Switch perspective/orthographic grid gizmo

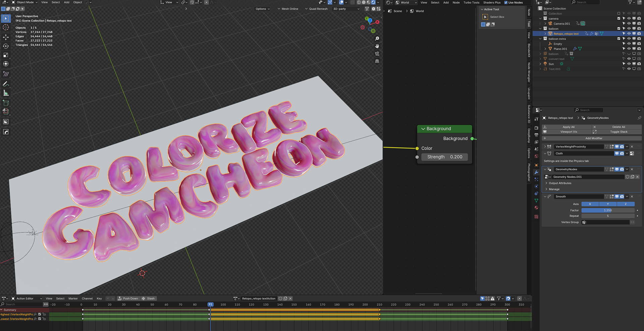pos(377,61)
